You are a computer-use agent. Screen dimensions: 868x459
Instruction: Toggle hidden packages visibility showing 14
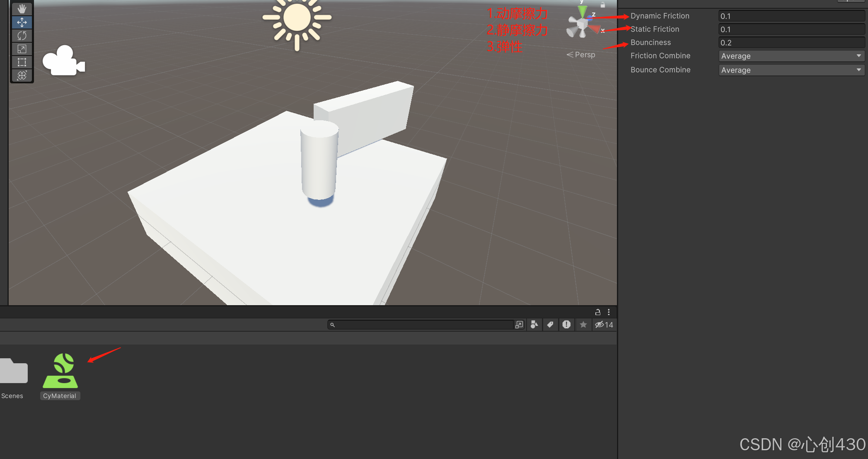[x=604, y=325]
